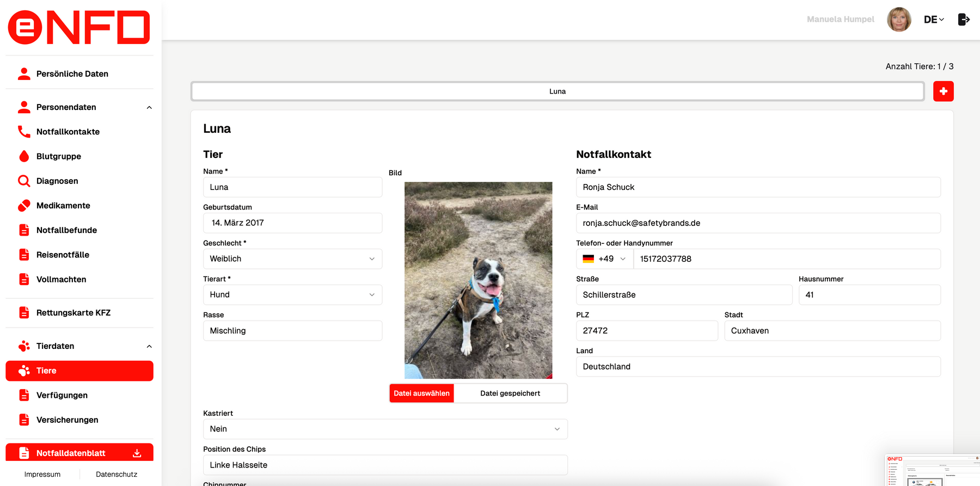The width and height of the screenshot is (980, 486).
Task: Click the Datei auswählen button
Action: tap(421, 393)
